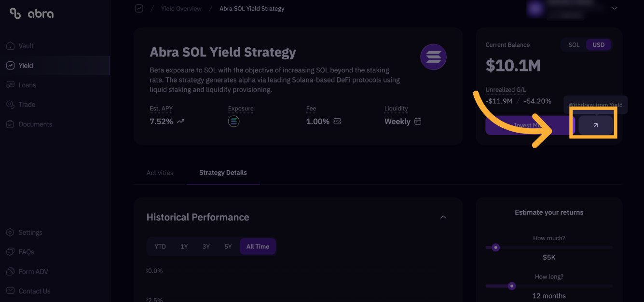644x302 pixels.
Task: Select the YTD range option
Action: pyautogui.click(x=160, y=247)
